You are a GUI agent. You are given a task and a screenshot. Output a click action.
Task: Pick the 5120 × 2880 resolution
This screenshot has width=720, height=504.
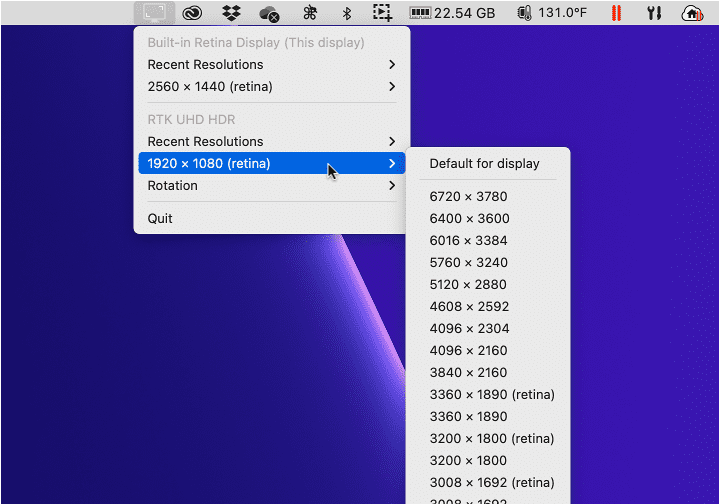click(x=488, y=285)
